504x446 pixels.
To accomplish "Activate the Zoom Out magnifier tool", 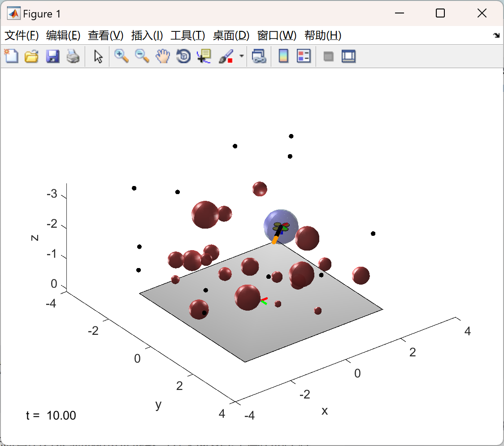I will [x=142, y=56].
